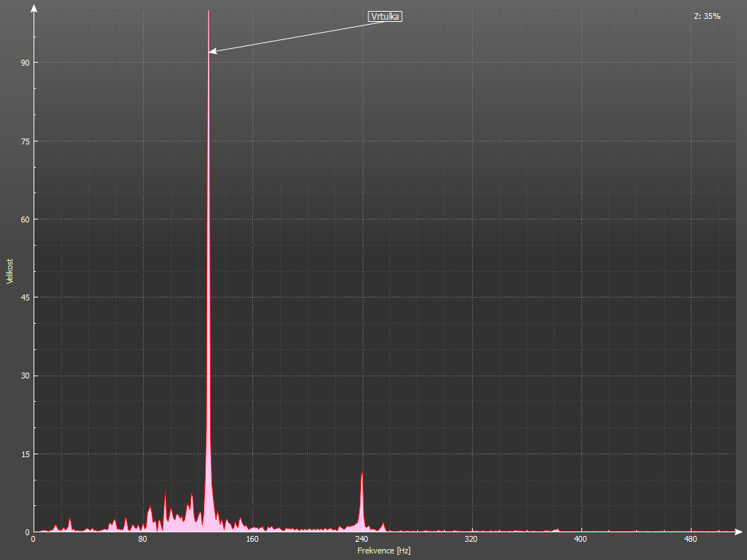Click the 400 tick label on frequency axis
The height and width of the screenshot is (560, 747).
pyautogui.click(x=580, y=540)
